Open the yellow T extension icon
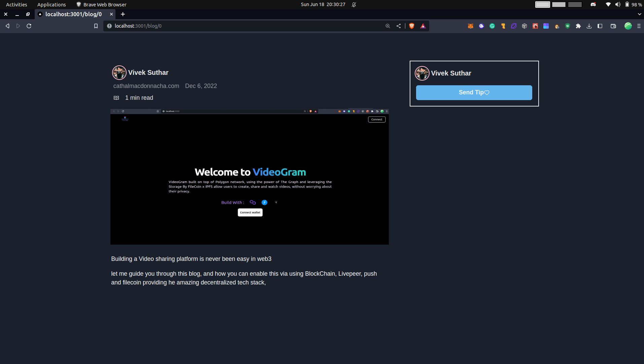Image resolution: width=644 pixels, height=364 pixels. click(x=503, y=26)
